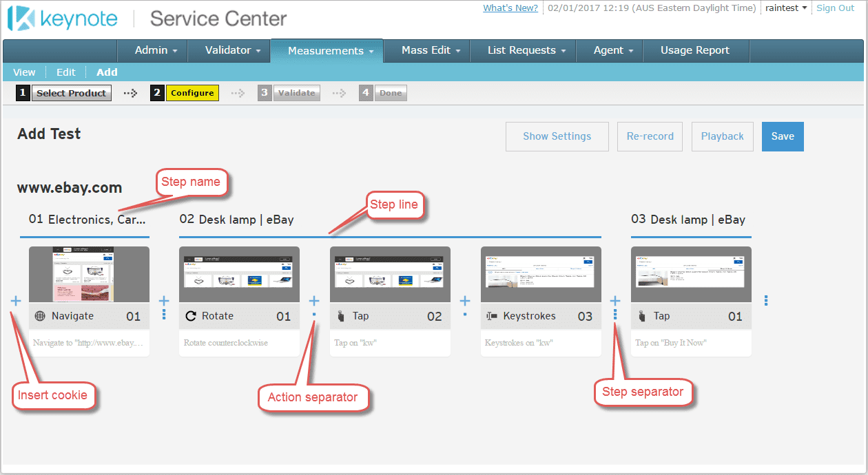Viewport: 868px width, 475px height.
Task: Open the Admin dropdown menu
Action: coord(156,50)
